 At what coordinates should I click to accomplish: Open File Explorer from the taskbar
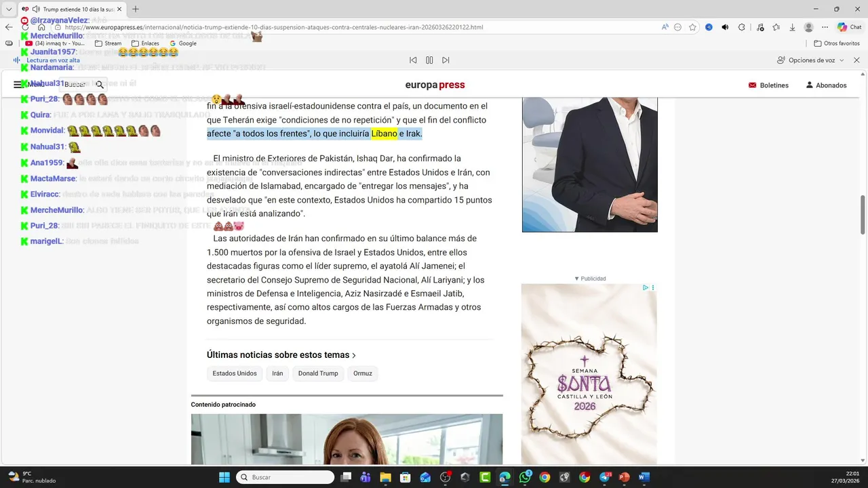[385, 477]
